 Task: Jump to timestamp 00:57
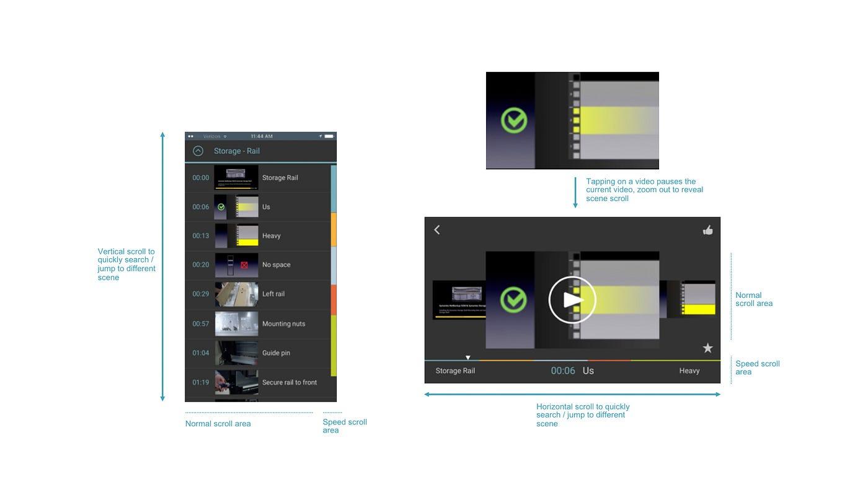pyautogui.click(x=200, y=324)
